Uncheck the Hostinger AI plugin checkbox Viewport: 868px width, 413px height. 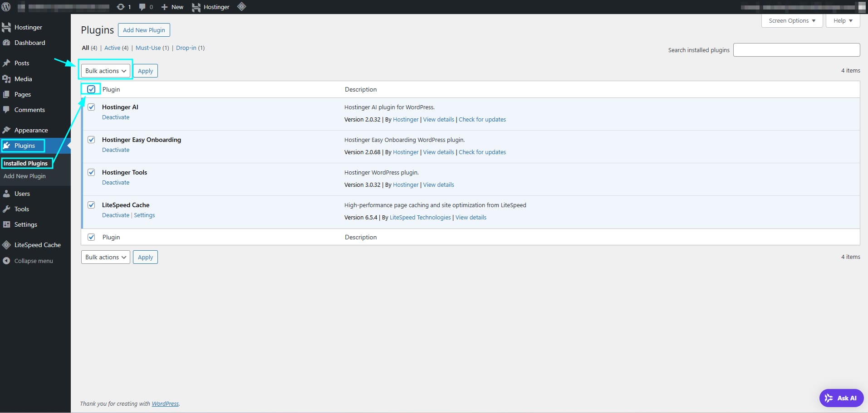91,107
